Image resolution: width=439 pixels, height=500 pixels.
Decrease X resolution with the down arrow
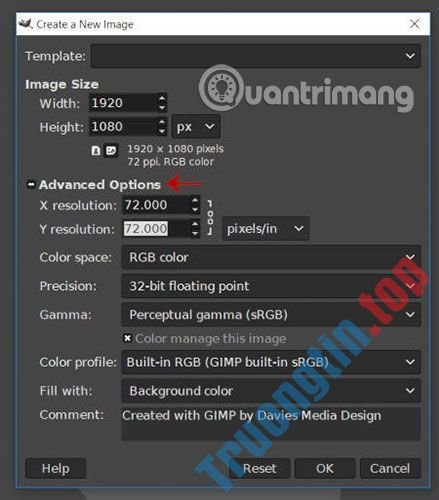pos(195,209)
